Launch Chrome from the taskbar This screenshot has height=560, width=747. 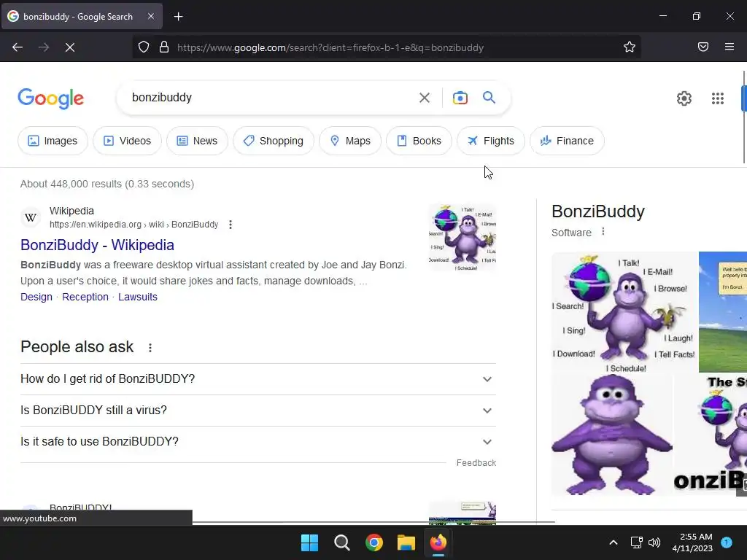(374, 542)
